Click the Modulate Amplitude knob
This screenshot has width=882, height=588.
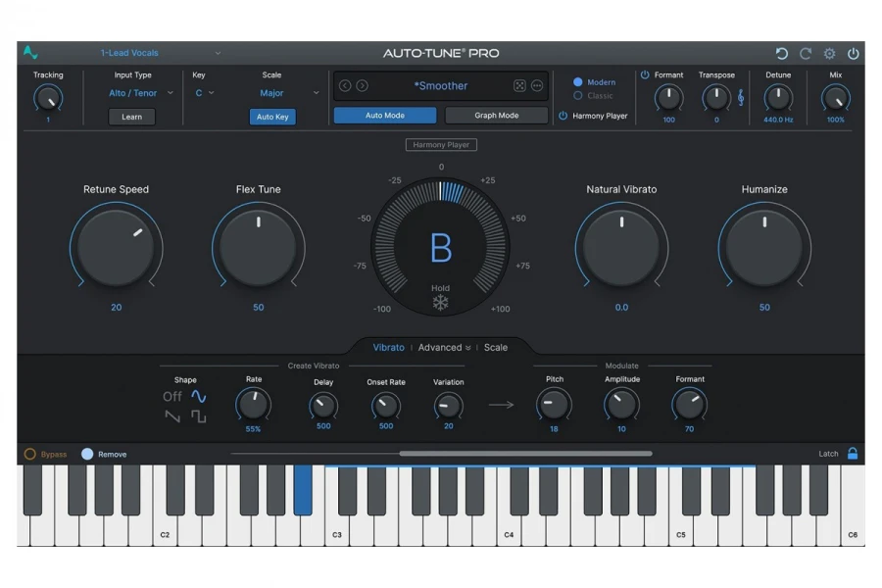click(621, 405)
